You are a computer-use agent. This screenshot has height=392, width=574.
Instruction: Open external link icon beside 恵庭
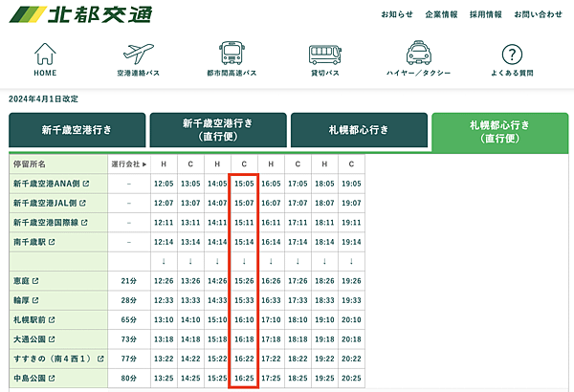[35, 281]
